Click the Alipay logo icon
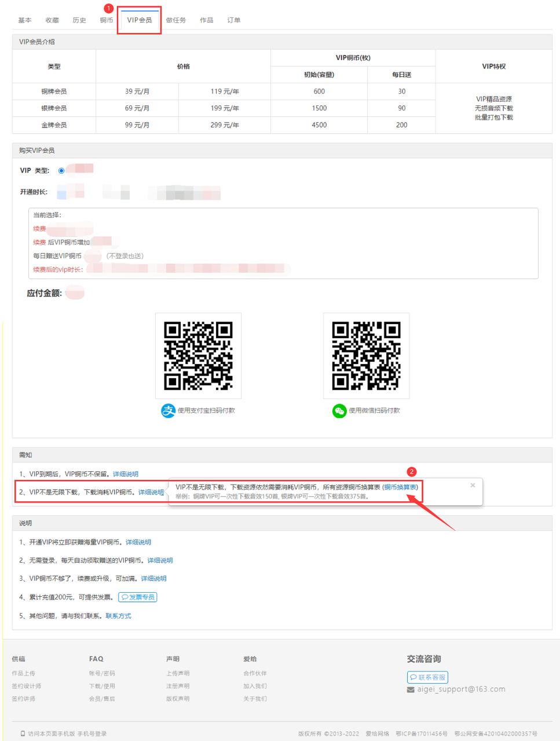560x741 pixels. click(x=168, y=410)
